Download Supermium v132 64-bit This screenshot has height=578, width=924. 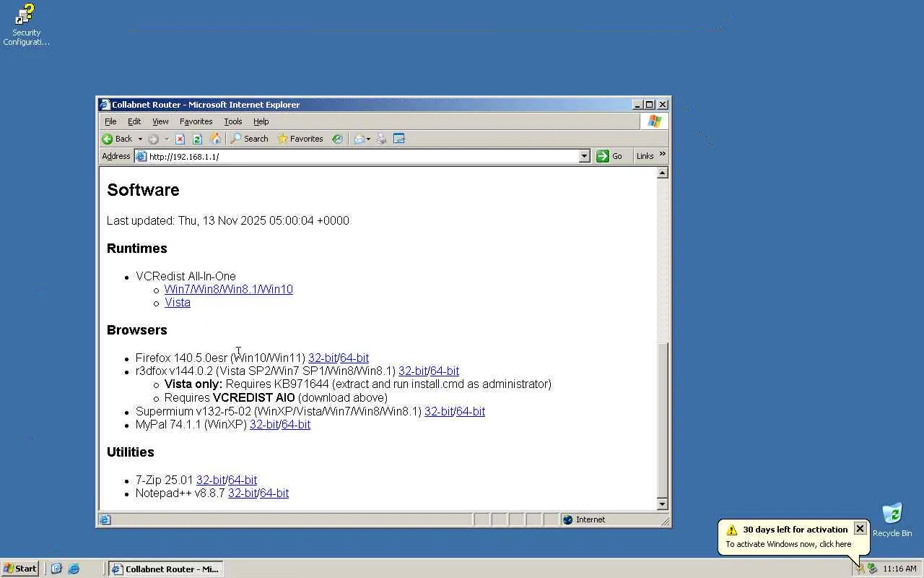click(471, 412)
